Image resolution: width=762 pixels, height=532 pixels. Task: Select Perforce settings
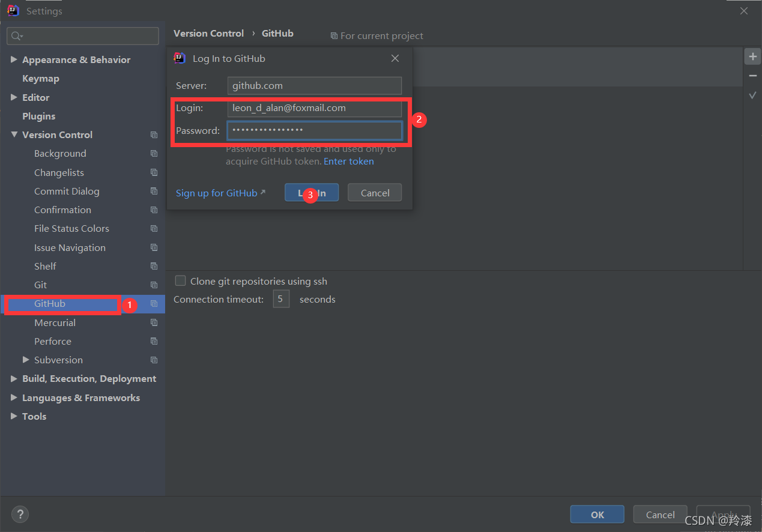[x=53, y=341]
